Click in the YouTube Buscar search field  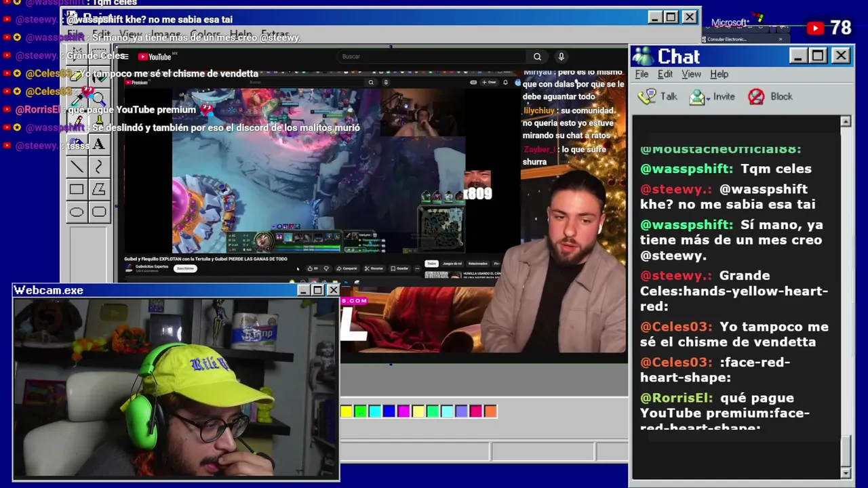(431, 57)
